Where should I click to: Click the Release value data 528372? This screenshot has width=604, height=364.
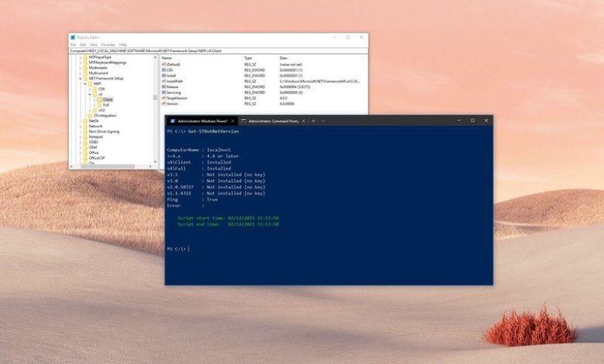(x=295, y=87)
